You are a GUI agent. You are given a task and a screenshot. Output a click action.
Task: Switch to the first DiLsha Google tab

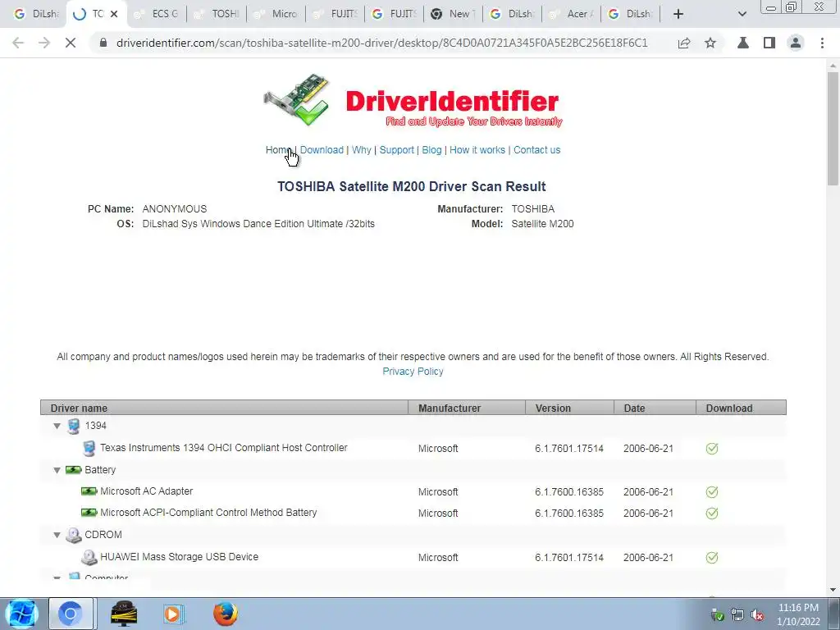pyautogui.click(x=36, y=14)
